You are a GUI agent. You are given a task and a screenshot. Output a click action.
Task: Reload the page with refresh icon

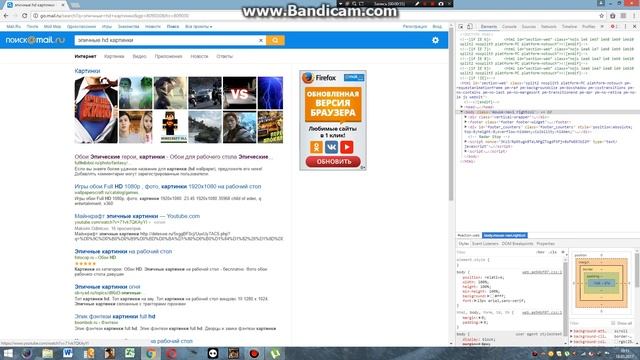[x=24, y=16]
